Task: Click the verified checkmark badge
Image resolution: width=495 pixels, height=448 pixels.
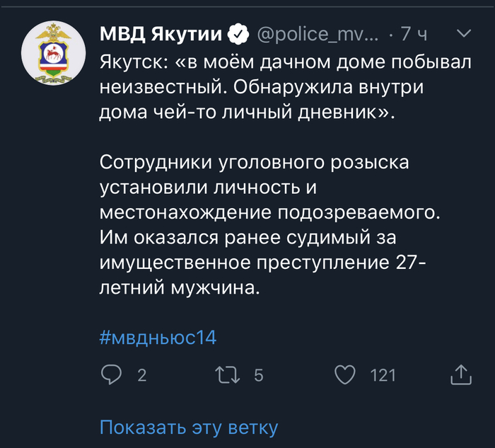Action: click(238, 34)
